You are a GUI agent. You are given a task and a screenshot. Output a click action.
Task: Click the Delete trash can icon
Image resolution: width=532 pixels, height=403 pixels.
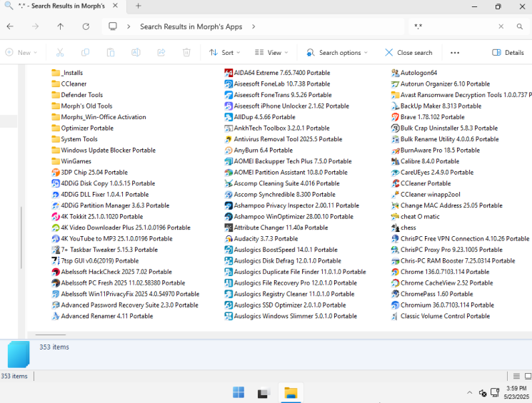point(186,53)
